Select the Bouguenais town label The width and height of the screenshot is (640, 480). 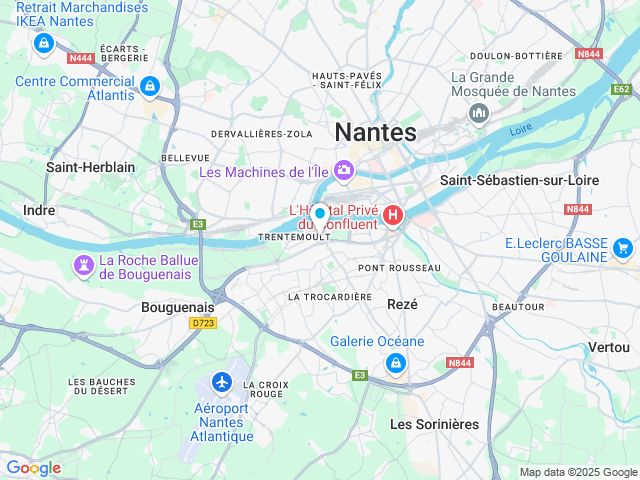(x=178, y=307)
